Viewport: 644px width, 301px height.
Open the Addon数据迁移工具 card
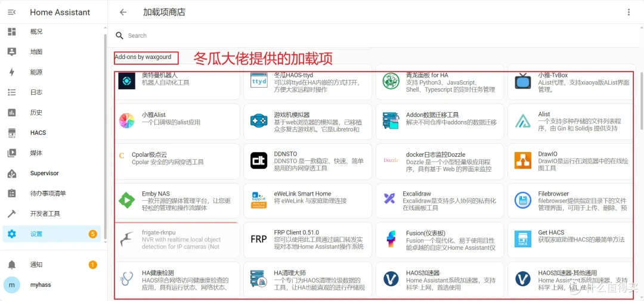pos(439,121)
